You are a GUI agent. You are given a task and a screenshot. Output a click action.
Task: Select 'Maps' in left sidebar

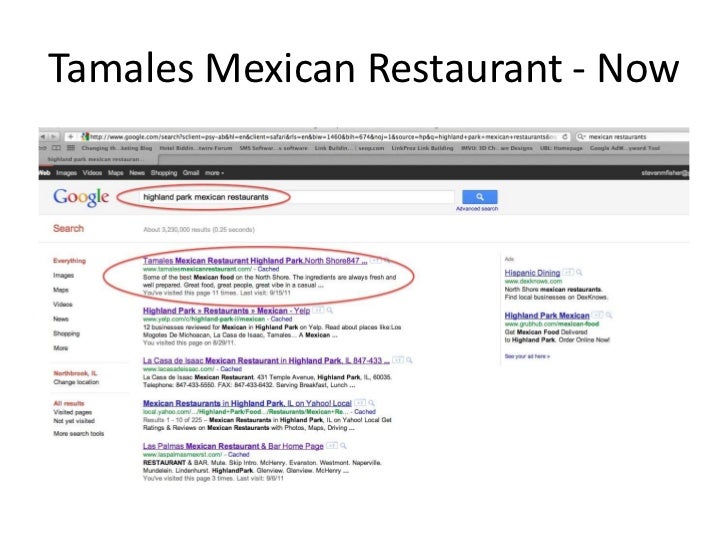(61, 290)
